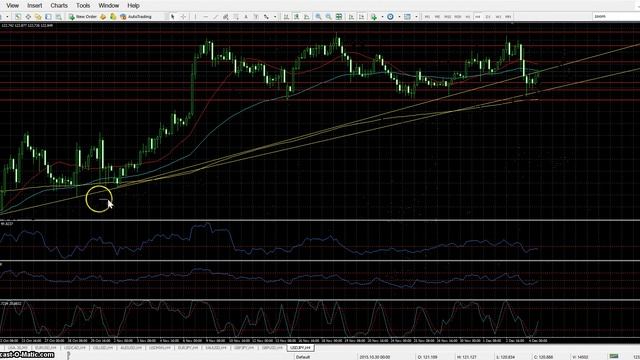Click the Zoom In magnifier
The height and width of the screenshot is (360, 640).
318,17
